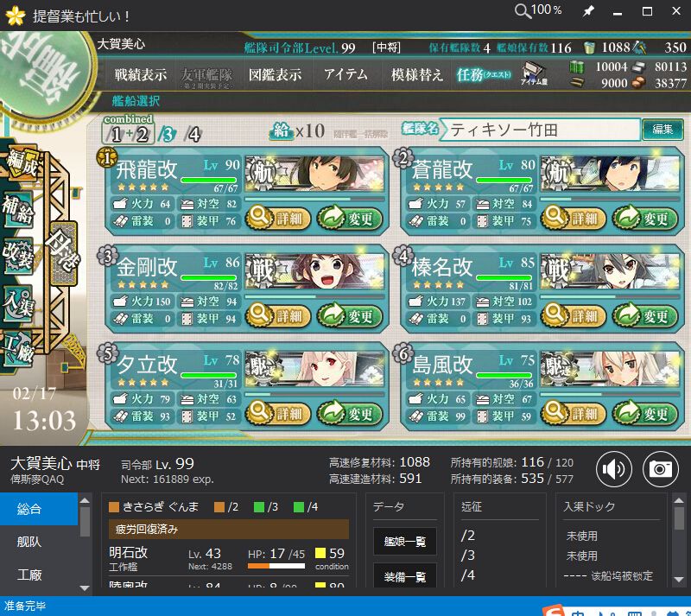Click 変更 for 金剛改
Screen dimensions: 691x616
350,315
